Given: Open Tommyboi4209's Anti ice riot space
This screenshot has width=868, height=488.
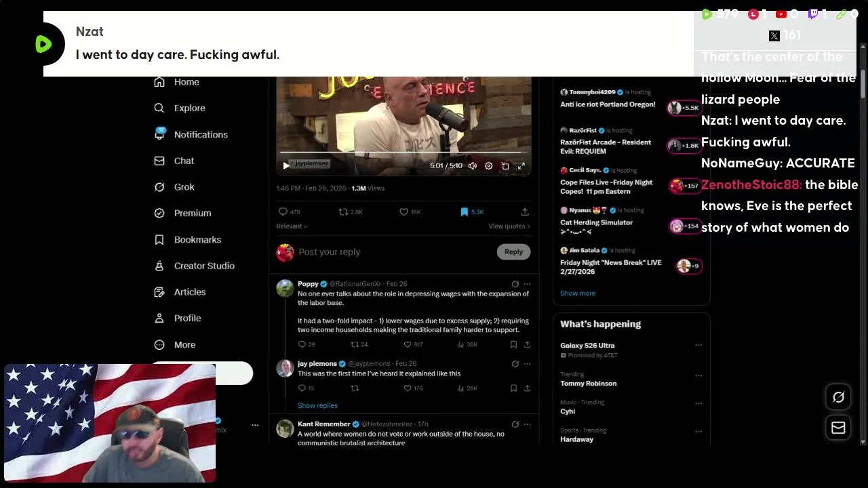Looking at the screenshot, I should [x=608, y=104].
